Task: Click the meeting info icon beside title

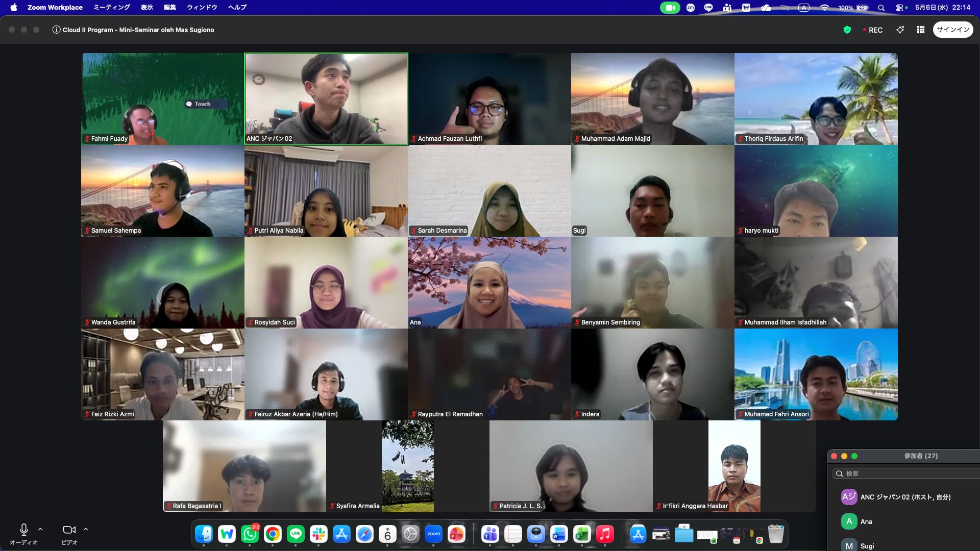Action: [56, 30]
